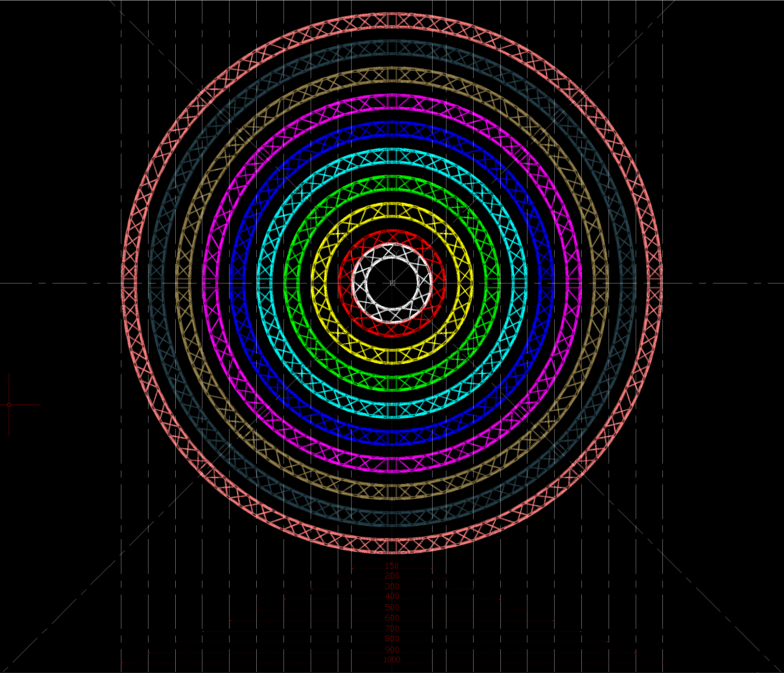Click the 300 dimension label
Viewport: 784px width, 673px height.
[x=392, y=586]
